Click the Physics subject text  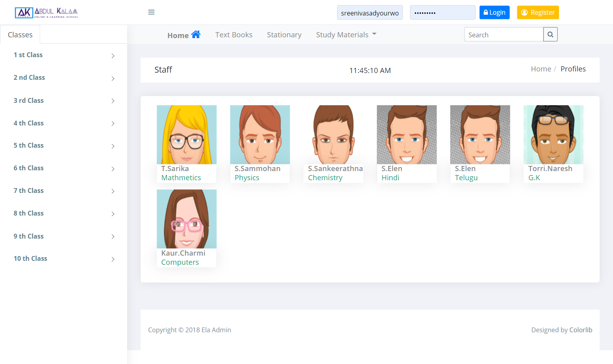[x=247, y=177]
